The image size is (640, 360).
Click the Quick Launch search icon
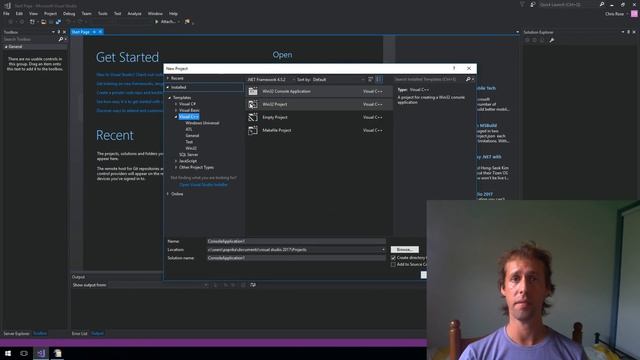(602, 4)
